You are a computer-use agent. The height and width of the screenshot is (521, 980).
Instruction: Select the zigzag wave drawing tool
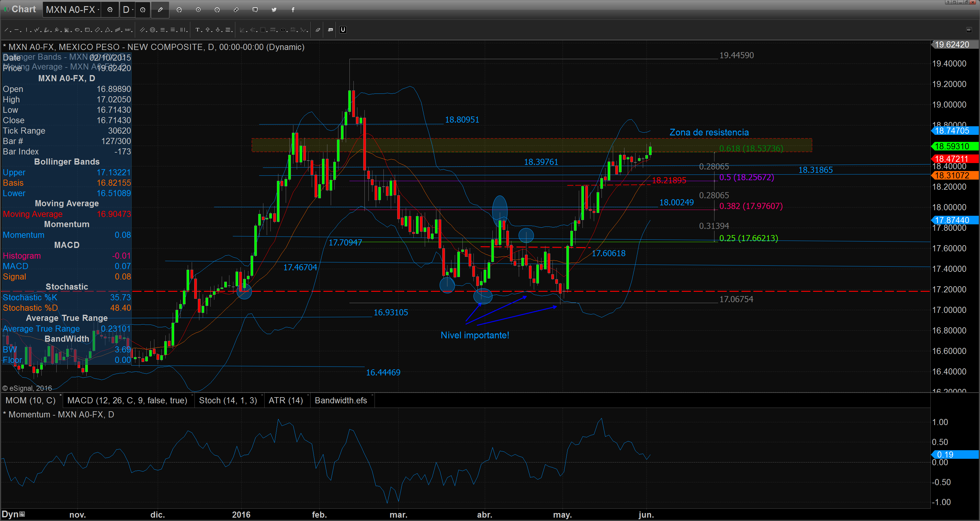point(36,30)
